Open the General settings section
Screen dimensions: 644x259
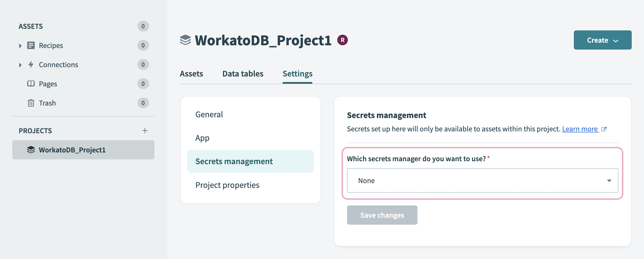pyautogui.click(x=209, y=114)
